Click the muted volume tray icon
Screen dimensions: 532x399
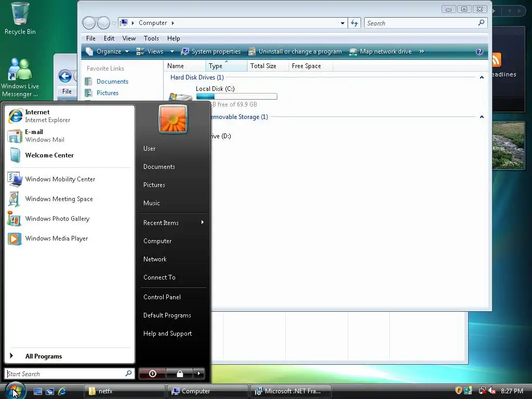(x=492, y=391)
